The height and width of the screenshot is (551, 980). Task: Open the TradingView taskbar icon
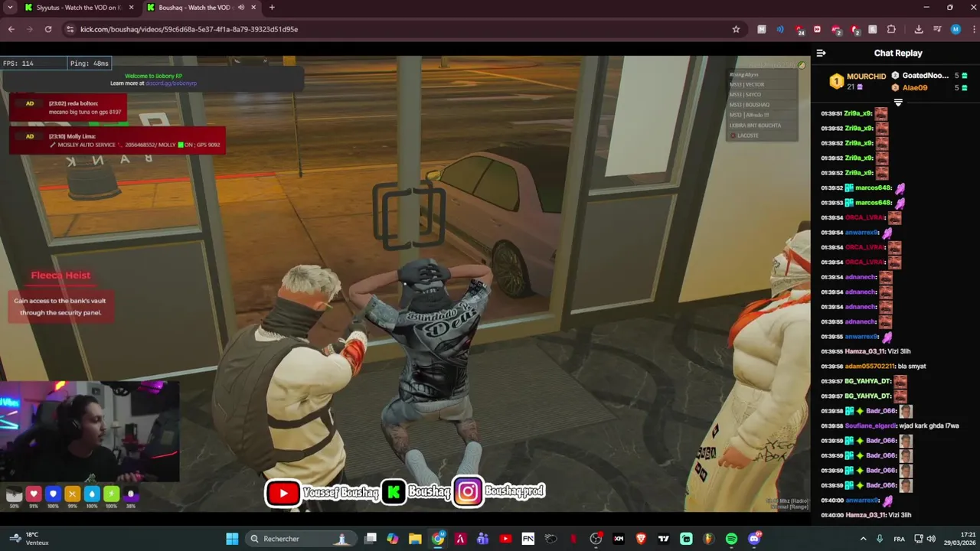664,539
